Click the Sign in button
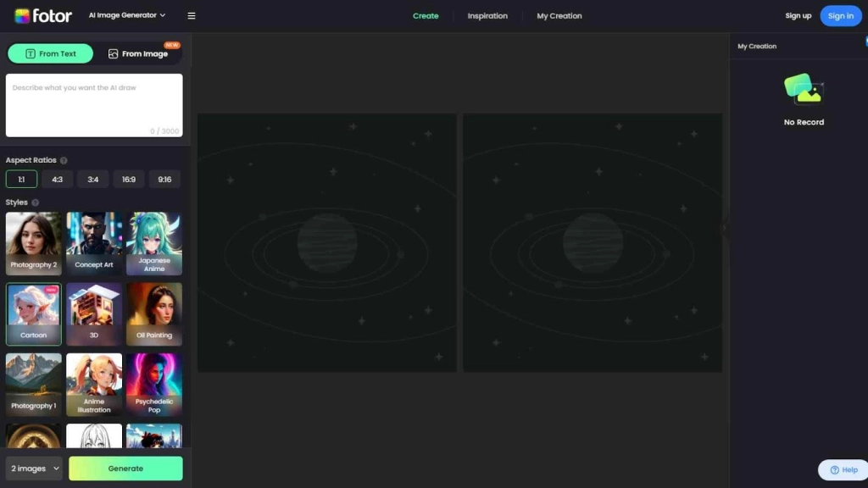Screen dimensions: 868x488 [840, 15]
